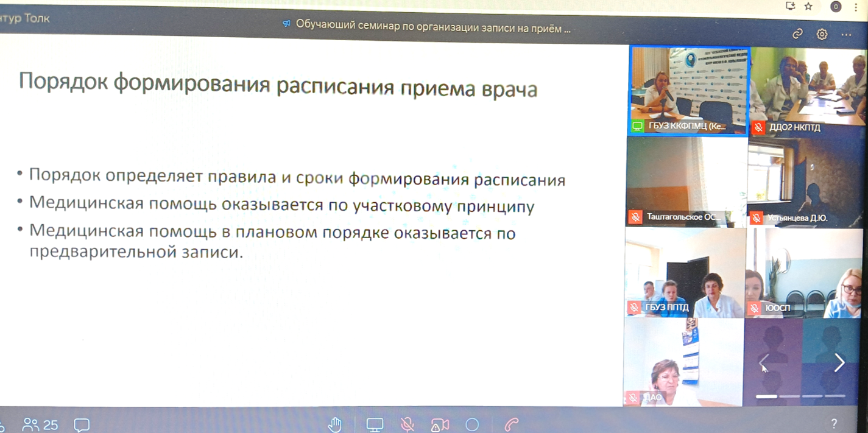
Task: Raise hand in the conference
Action: 335,424
